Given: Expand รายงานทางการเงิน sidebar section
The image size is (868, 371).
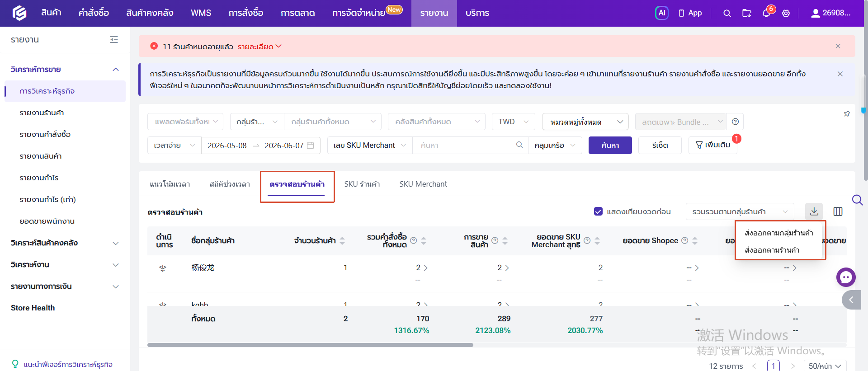Looking at the screenshot, I should [x=65, y=286].
